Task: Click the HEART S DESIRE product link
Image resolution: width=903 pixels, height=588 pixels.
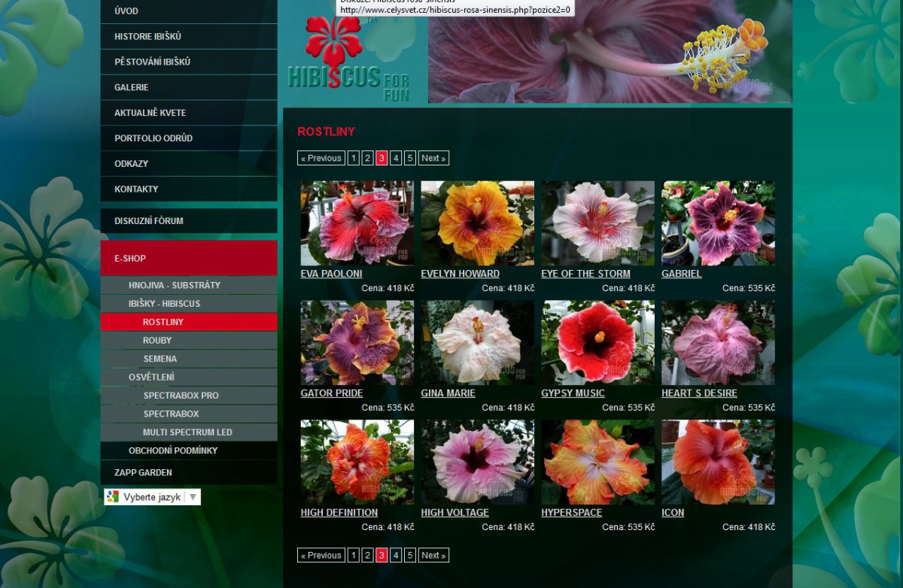Action: point(700,393)
